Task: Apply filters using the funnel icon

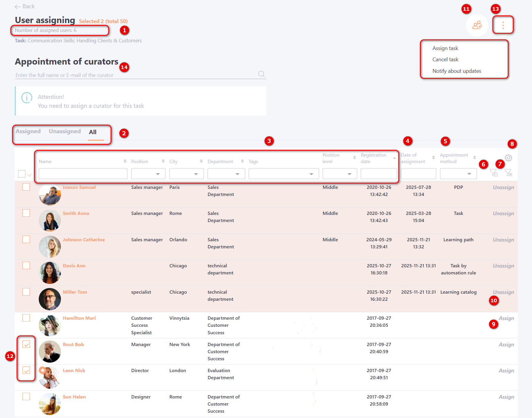Action: 493,173
